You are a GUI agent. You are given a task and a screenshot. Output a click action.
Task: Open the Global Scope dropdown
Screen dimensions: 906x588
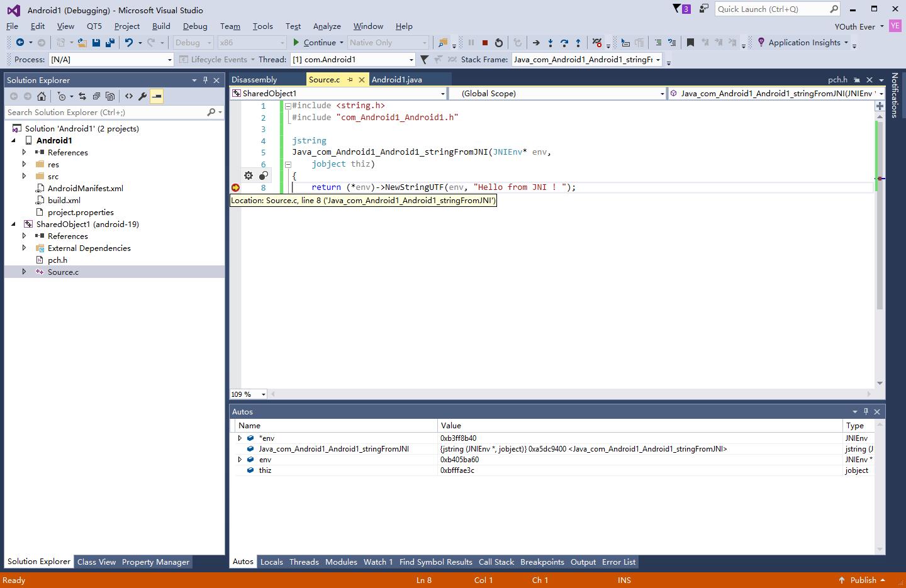pyautogui.click(x=557, y=93)
